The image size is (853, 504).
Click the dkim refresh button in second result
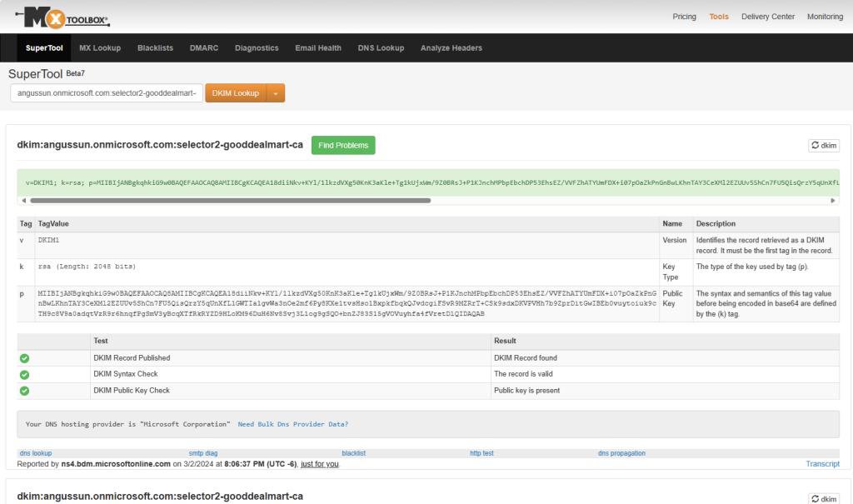point(824,498)
